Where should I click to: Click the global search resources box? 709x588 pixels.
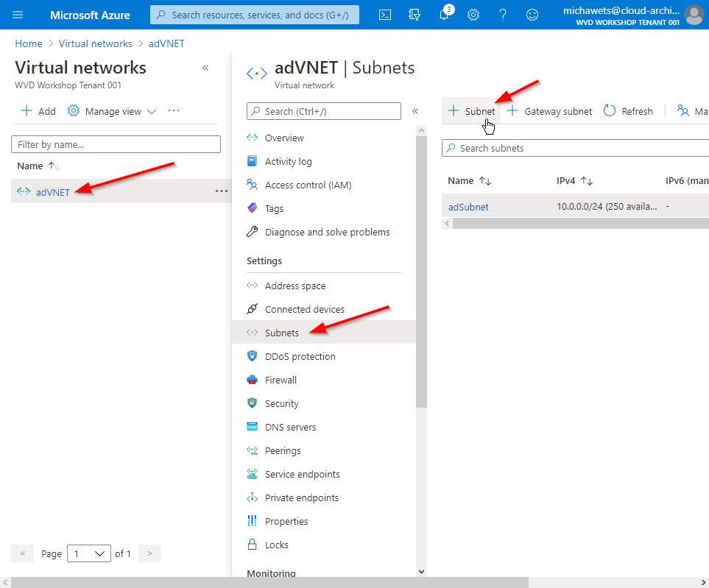click(x=255, y=15)
